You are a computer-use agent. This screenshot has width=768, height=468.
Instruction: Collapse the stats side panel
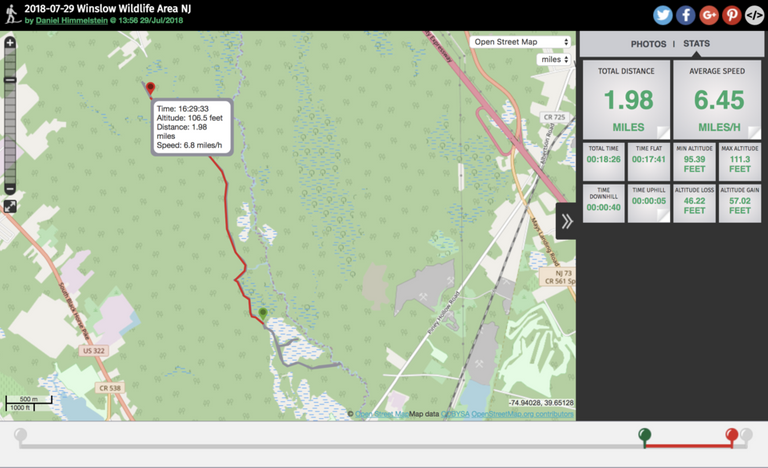tap(566, 222)
